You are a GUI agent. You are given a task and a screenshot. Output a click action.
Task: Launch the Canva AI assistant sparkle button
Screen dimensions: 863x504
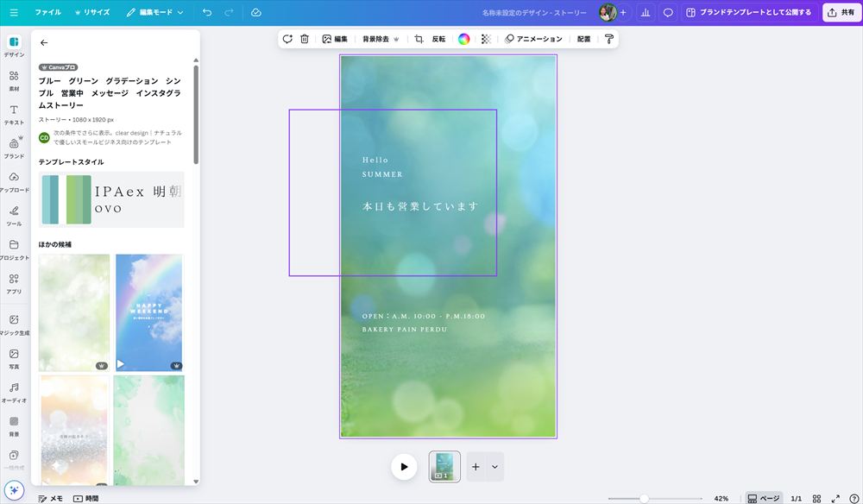click(x=14, y=489)
